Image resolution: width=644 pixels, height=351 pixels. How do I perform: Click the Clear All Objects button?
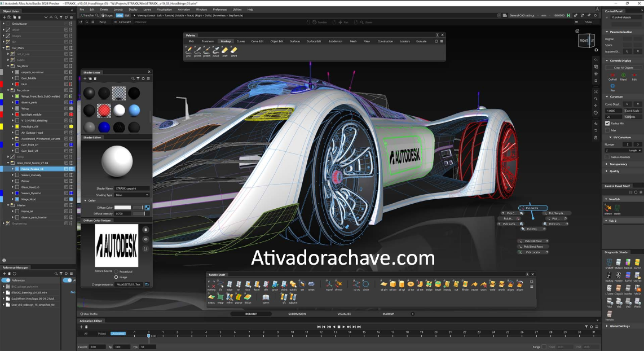pyautogui.click(x=624, y=68)
